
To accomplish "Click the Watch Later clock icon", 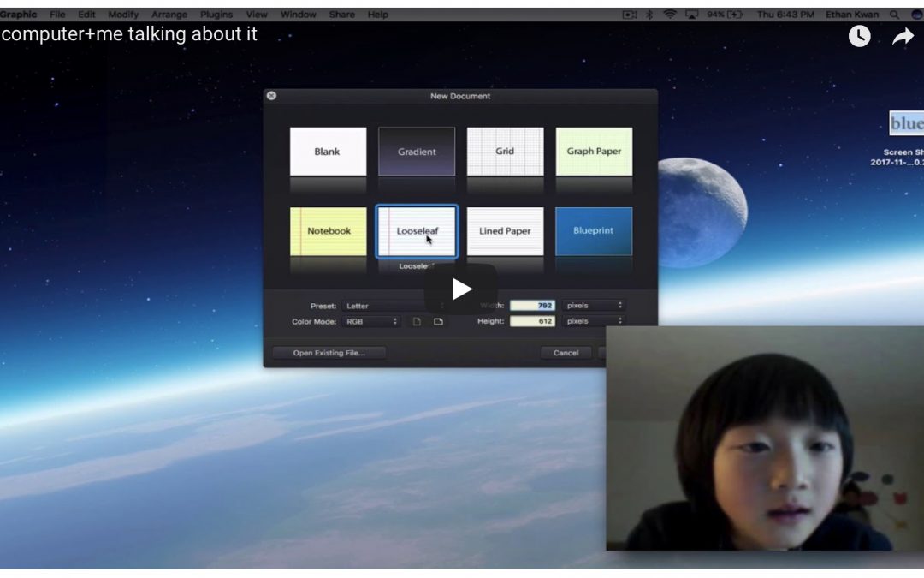I will [859, 37].
